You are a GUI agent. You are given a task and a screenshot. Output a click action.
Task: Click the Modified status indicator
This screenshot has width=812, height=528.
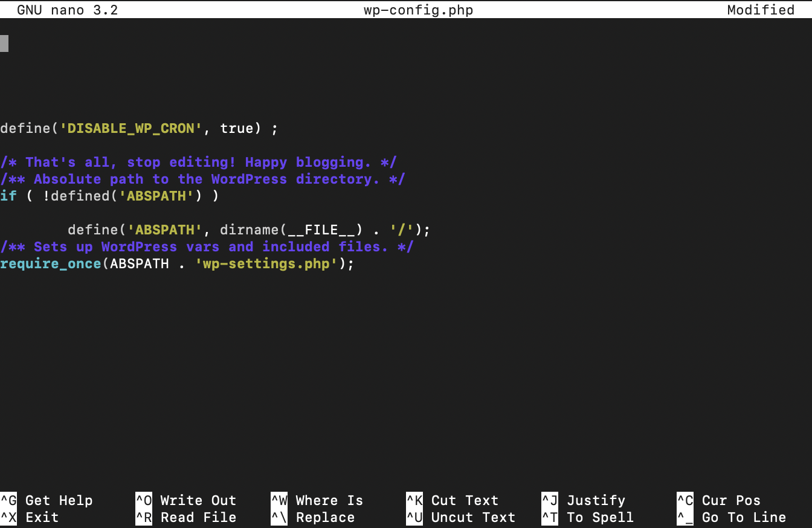[x=761, y=10]
